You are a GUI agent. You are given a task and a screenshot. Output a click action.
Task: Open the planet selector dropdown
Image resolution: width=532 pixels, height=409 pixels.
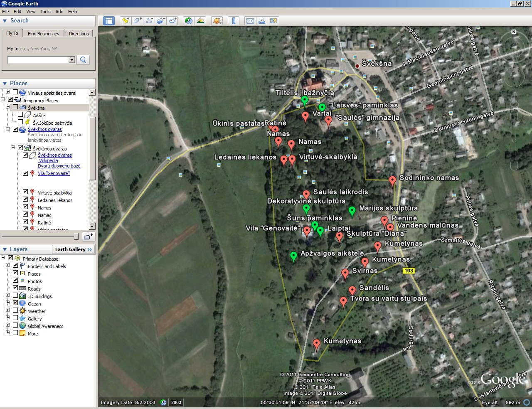(x=217, y=21)
